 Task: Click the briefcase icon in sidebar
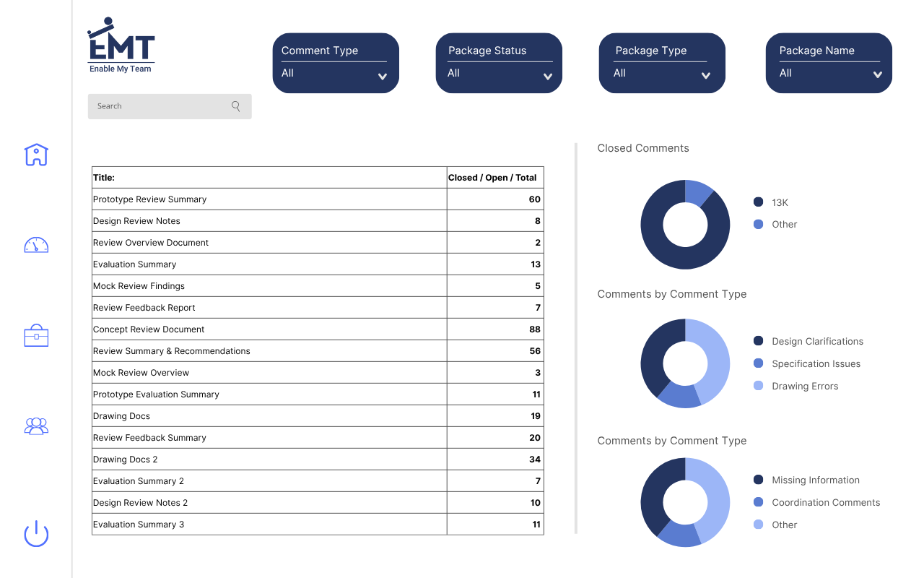(36, 336)
